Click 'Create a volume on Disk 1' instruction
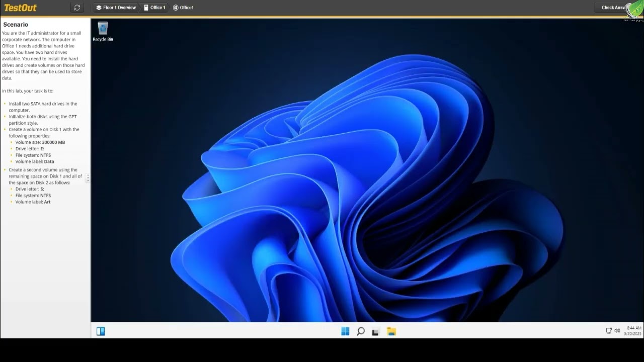Viewport: 644px width, 362px height. click(44, 133)
